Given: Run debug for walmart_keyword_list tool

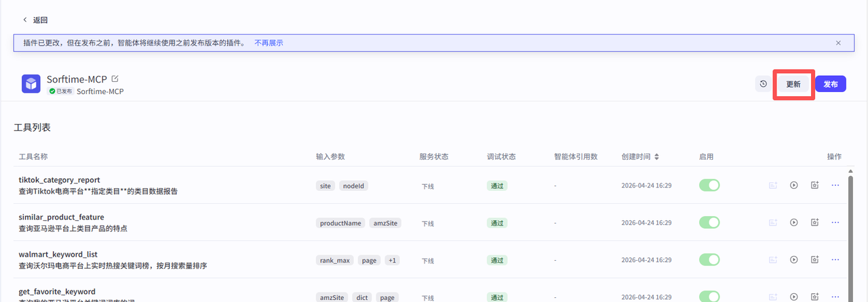Looking at the screenshot, I should coord(793,259).
